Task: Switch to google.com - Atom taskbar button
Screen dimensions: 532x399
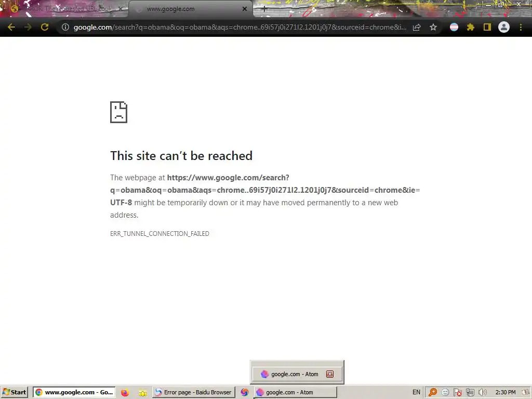Action: (x=295, y=392)
